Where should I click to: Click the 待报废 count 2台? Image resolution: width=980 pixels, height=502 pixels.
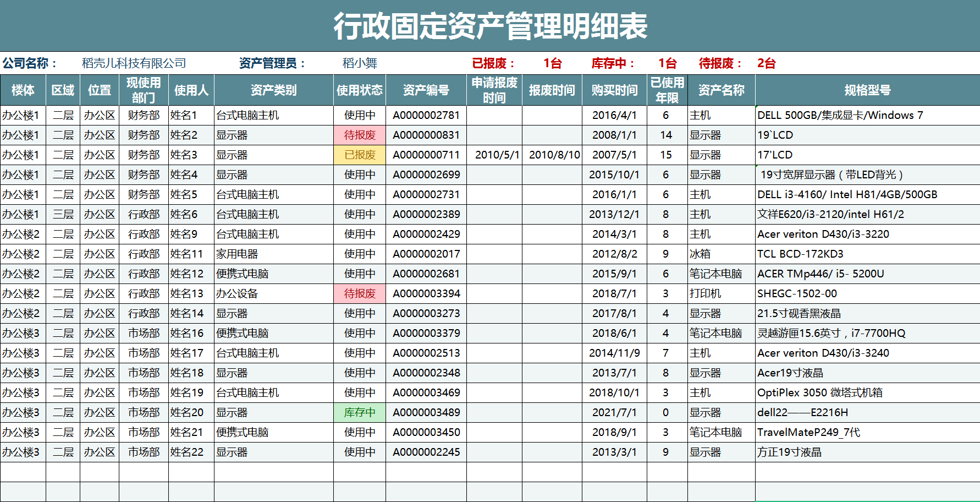(766, 63)
